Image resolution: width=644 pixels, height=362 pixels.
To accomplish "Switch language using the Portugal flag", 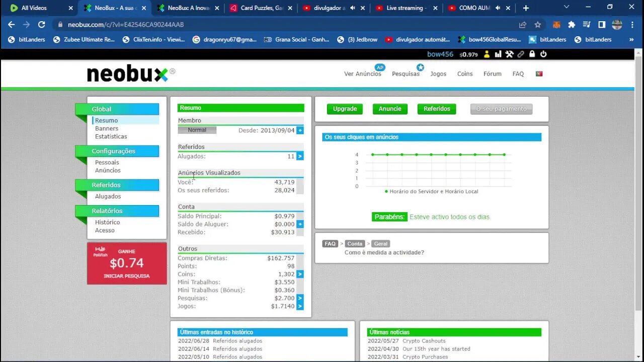I will point(539,73).
